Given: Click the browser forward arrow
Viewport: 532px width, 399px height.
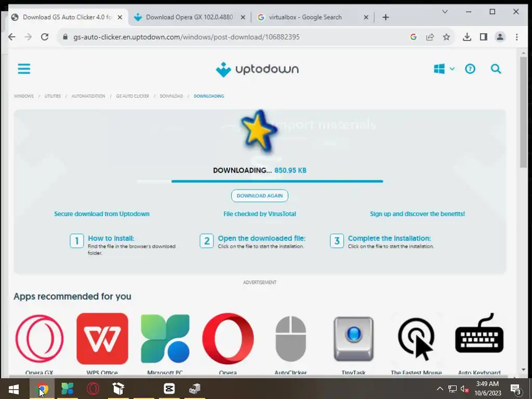Looking at the screenshot, I should pyautogui.click(x=28, y=37).
